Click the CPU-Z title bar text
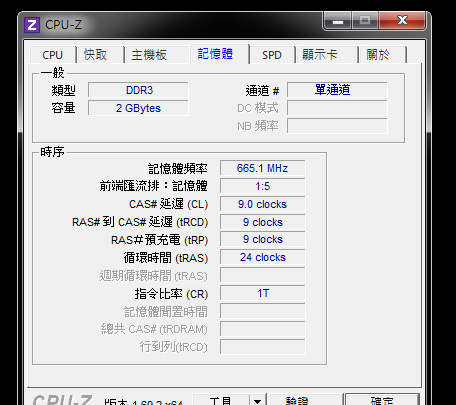The height and width of the screenshot is (405, 456). click(x=63, y=25)
